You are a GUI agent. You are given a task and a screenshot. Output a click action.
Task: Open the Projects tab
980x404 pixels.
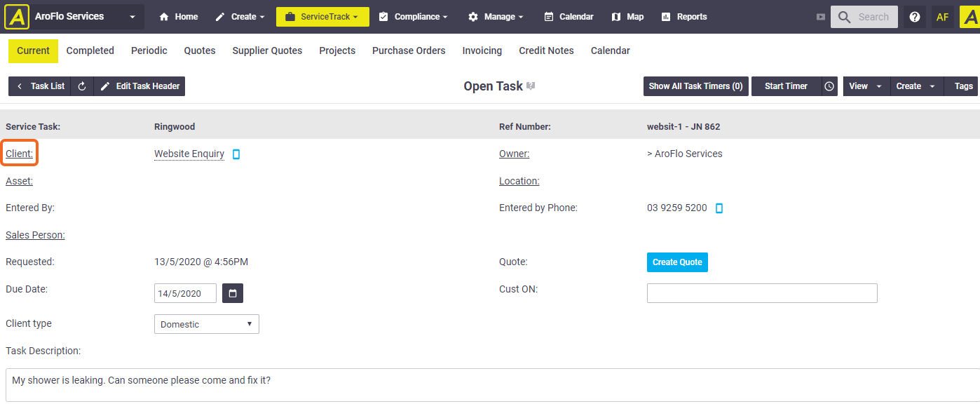coord(337,50)
